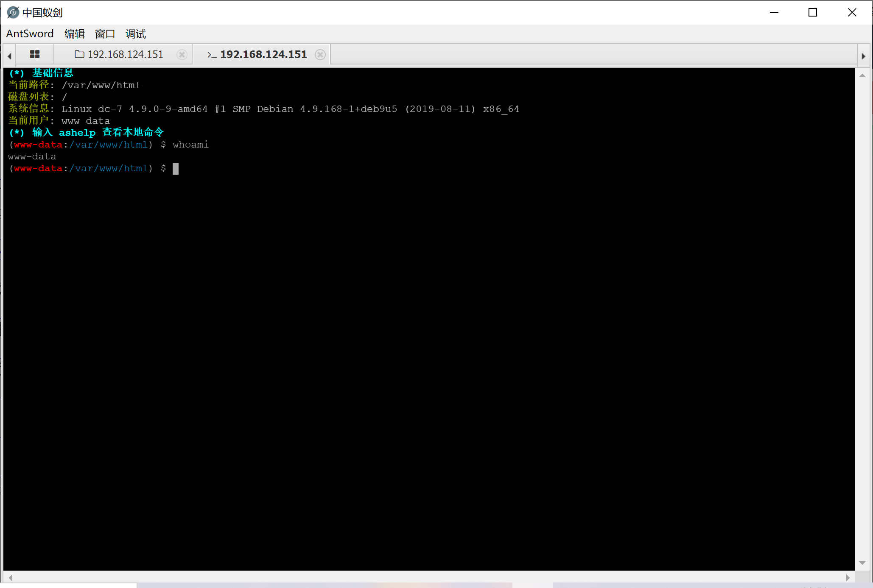Close the 中国蚁剑 window
Viewport: 873px width, 588px height.
[x=852, y=12]
